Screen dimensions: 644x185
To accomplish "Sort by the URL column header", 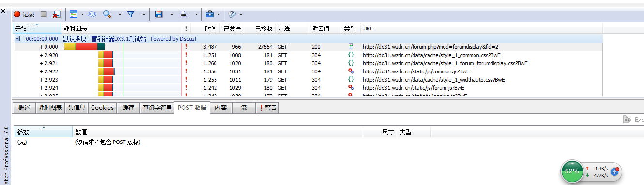I will 481,28.
